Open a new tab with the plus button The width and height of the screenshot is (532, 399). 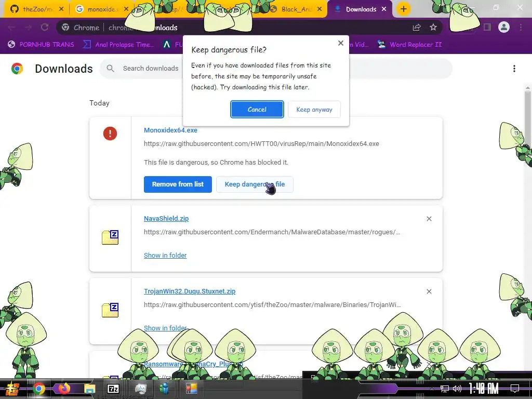(x=403, y=9)
